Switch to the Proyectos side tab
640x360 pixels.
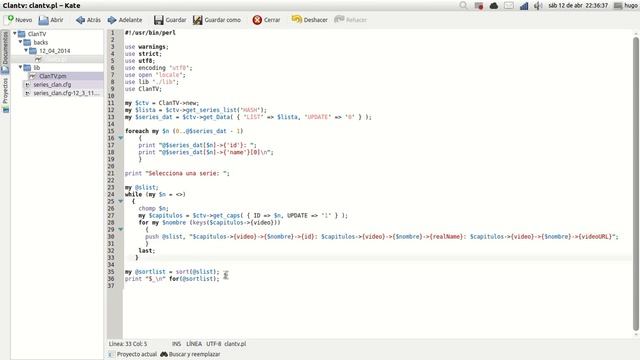click(x=5, y=95)
